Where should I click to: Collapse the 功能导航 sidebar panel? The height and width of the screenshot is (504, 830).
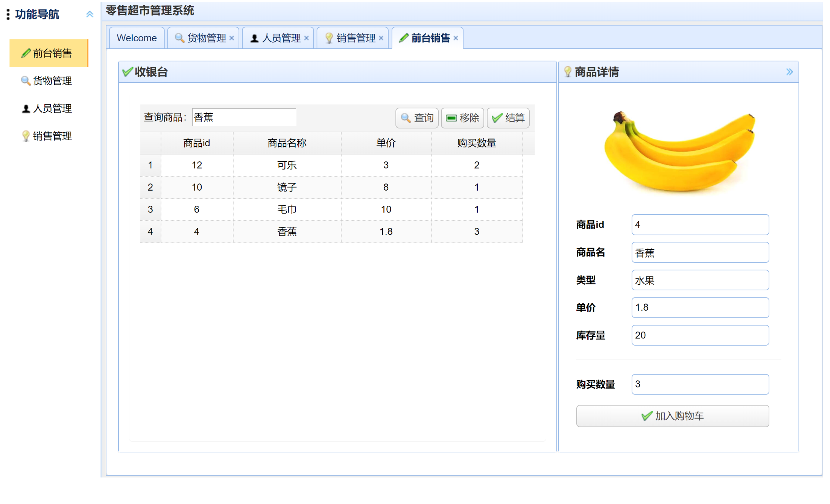point(89,14)
